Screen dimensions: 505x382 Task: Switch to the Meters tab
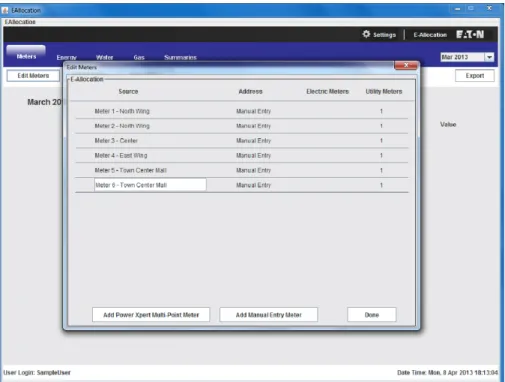pos(26,56)
